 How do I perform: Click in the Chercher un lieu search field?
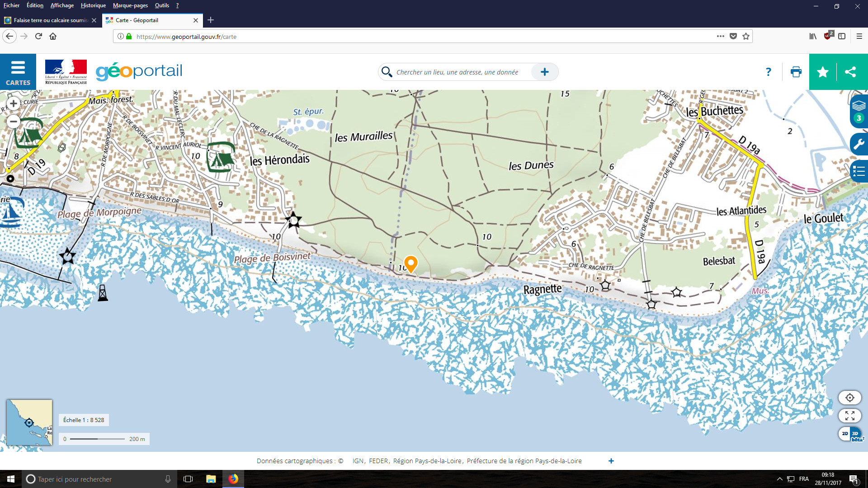coord(457,72)
